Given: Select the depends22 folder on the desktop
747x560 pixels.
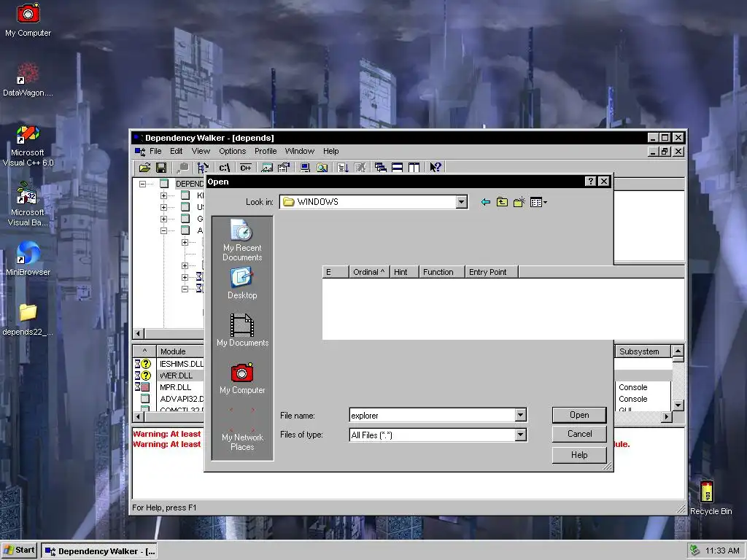Looking at the screenshot, I should [28, 319].
